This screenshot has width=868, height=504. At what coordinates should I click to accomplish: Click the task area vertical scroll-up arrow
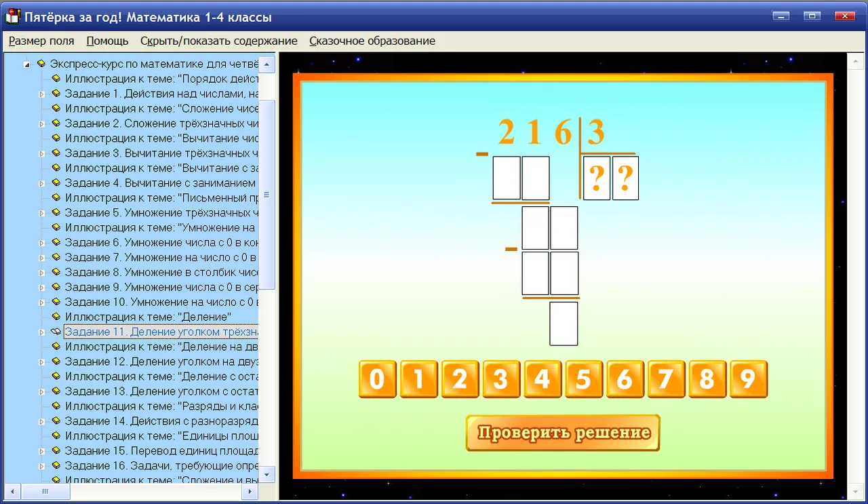tap(854, 61)
